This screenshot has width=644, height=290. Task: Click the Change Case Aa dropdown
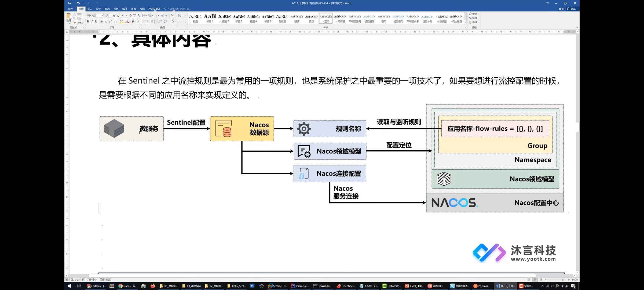[x=124, y=15]
